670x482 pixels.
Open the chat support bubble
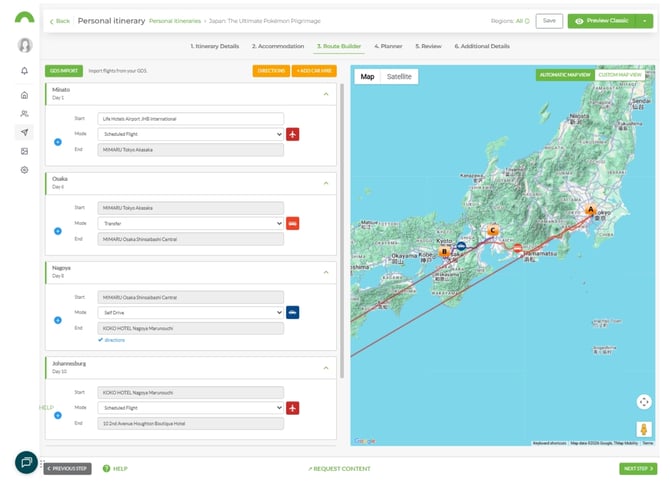click(26, 462)
